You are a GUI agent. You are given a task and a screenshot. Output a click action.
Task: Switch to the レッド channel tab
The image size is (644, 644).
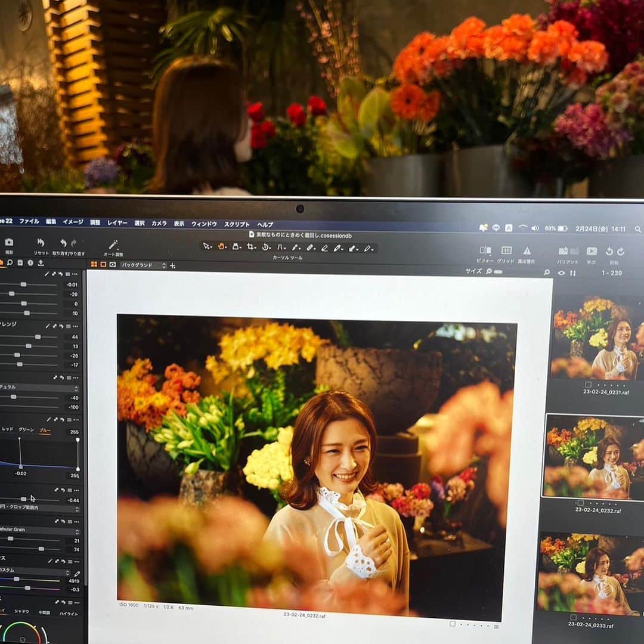pyautogui.click(x=7, y=429)
